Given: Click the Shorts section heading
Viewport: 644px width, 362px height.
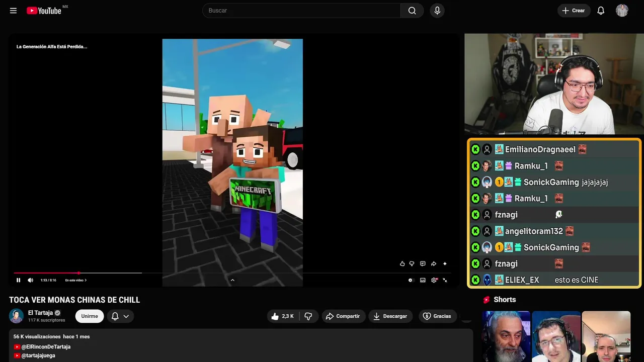Looking at the screenshot, I should click(505, 300).
